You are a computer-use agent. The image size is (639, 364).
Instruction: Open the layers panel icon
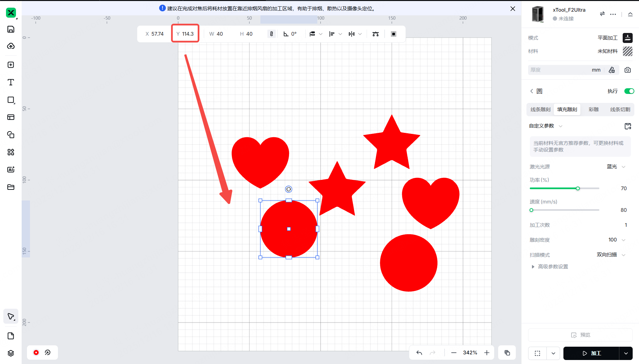pyautogui.click(x=11, y=353)
